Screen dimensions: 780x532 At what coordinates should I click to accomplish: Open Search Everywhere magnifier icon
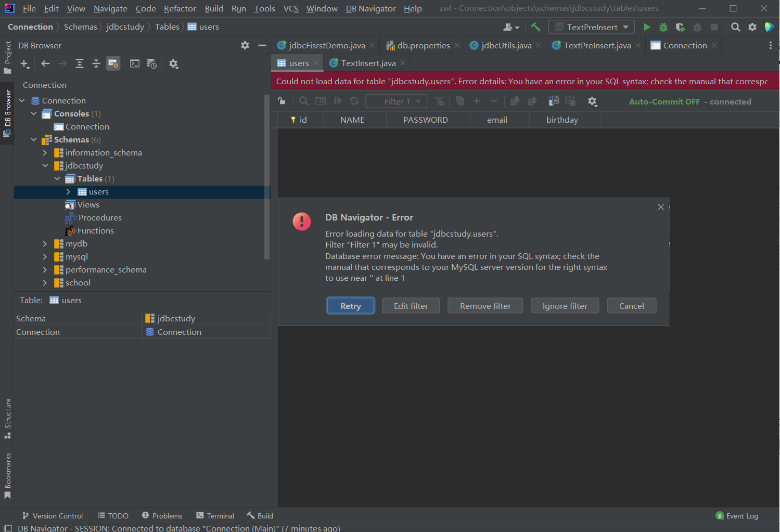[735, 27]
